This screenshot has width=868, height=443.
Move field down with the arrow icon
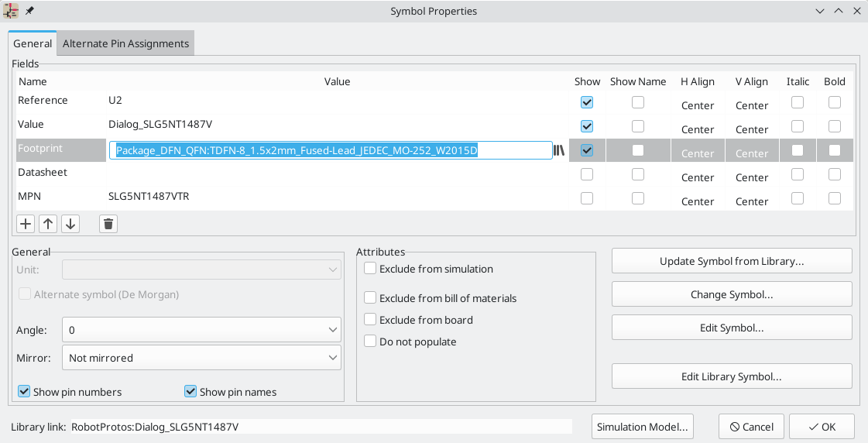click(x=70, y=224)
